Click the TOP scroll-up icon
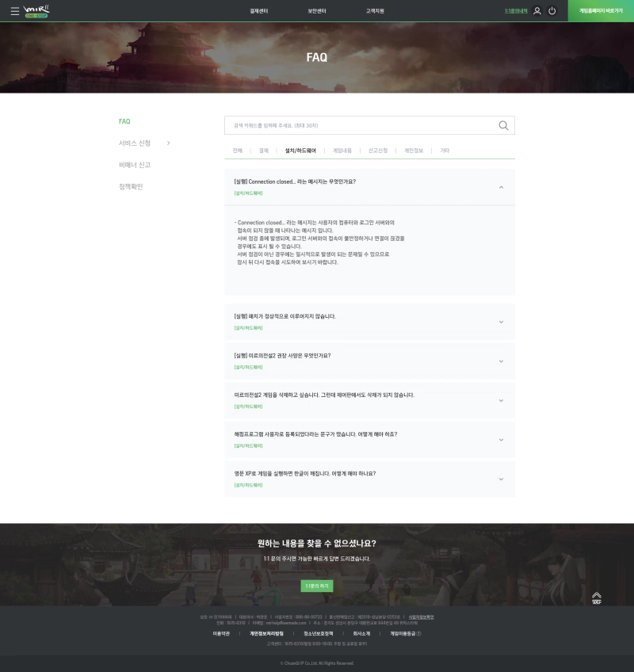 point(597,598)
